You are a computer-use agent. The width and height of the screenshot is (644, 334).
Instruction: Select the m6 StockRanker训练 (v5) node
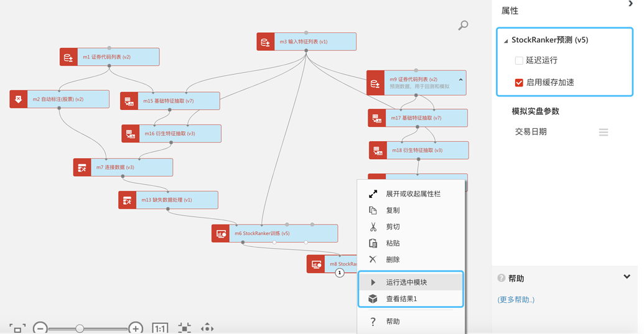(275, 233)
